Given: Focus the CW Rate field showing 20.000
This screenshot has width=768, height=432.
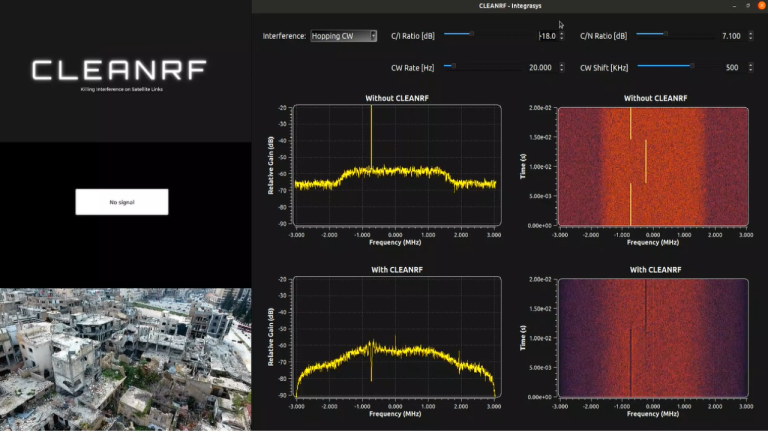Looking at the screenshot, I should tap(539, 68).
